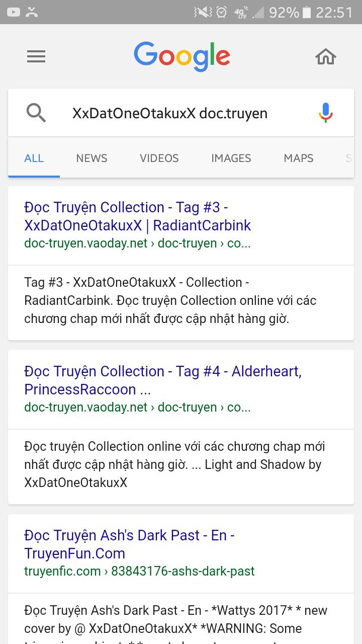This screenshot has width=362, height=644.
Task: Select the ALL results tab
Action: click(x=34, y=158)
